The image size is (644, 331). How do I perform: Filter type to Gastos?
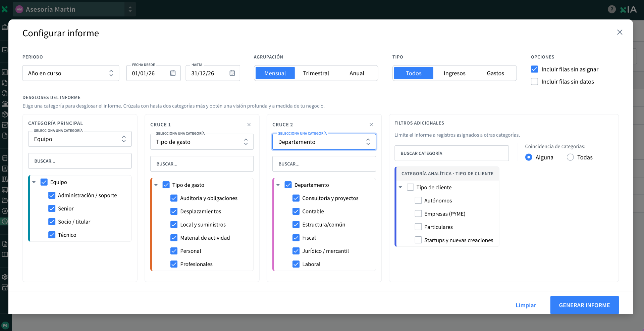coord(495,73)
